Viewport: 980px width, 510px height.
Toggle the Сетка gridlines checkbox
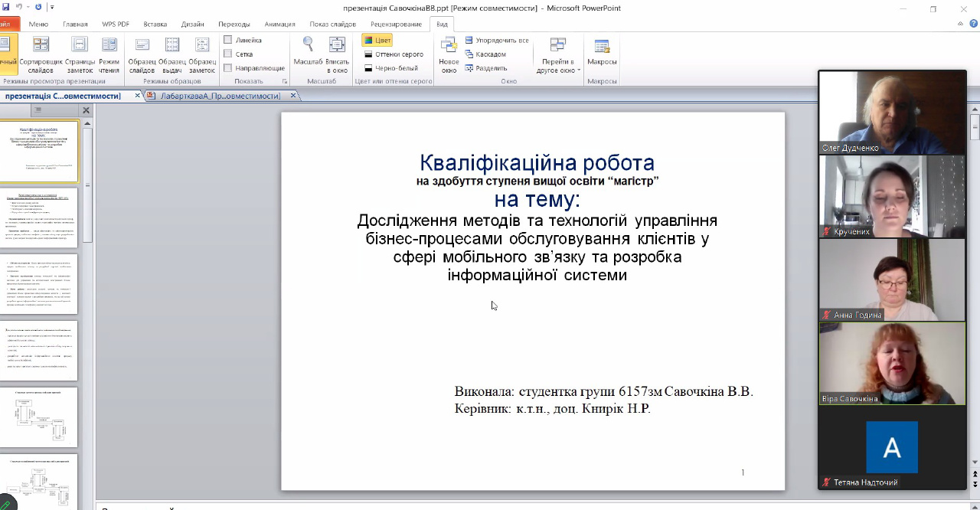click(x=228, y=54)
